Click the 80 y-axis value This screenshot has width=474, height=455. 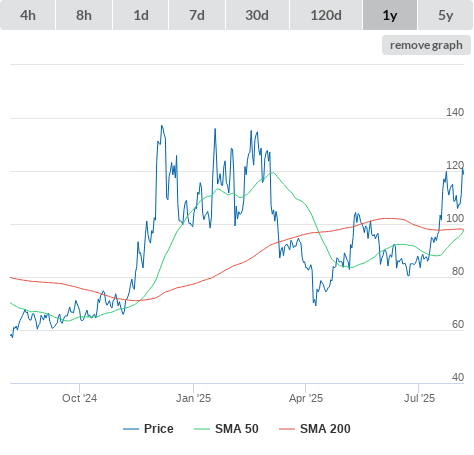click(x=458, y=271)
